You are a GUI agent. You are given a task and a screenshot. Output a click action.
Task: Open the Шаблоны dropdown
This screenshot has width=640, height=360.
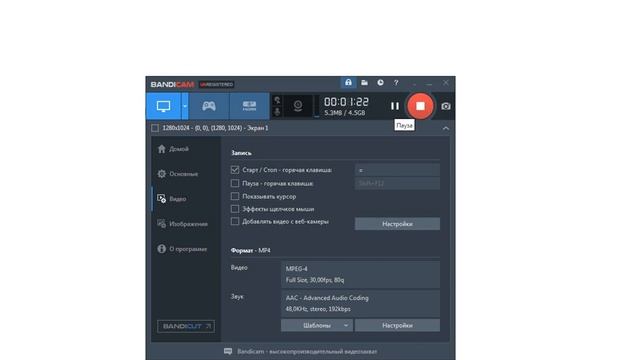point(317,325)
